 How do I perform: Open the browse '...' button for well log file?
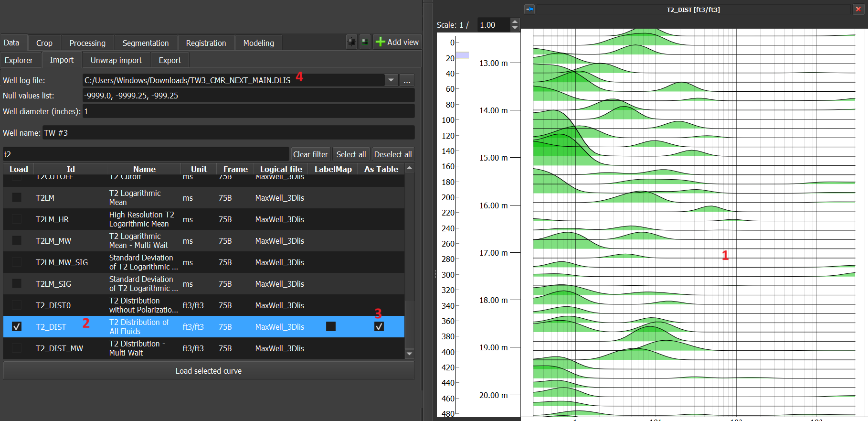[407, 80]
